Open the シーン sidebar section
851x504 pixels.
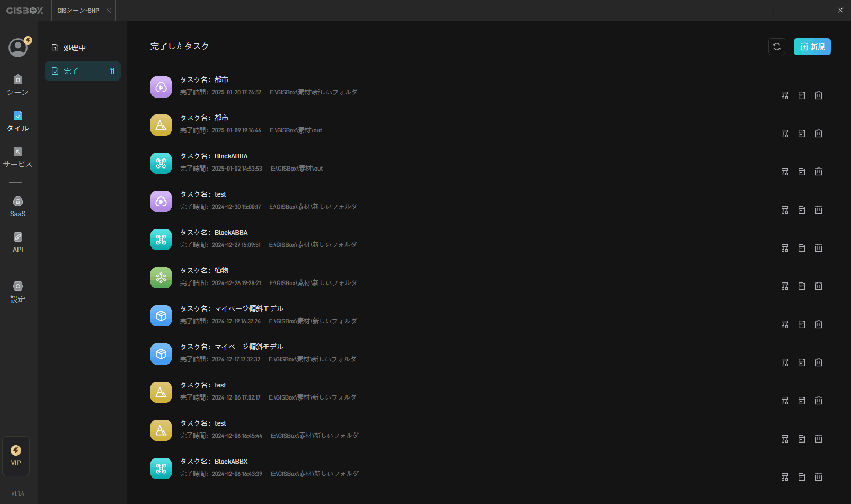coord(18,85)
